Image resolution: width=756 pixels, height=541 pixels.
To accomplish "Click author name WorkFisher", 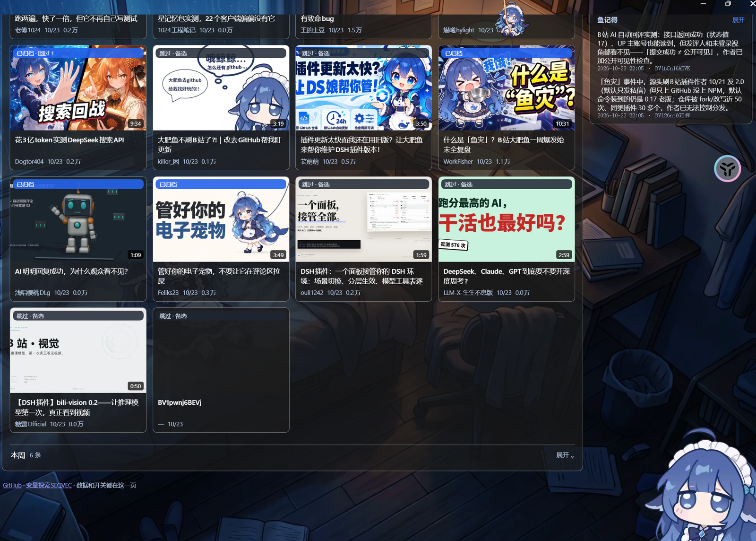I will [458, 162].
